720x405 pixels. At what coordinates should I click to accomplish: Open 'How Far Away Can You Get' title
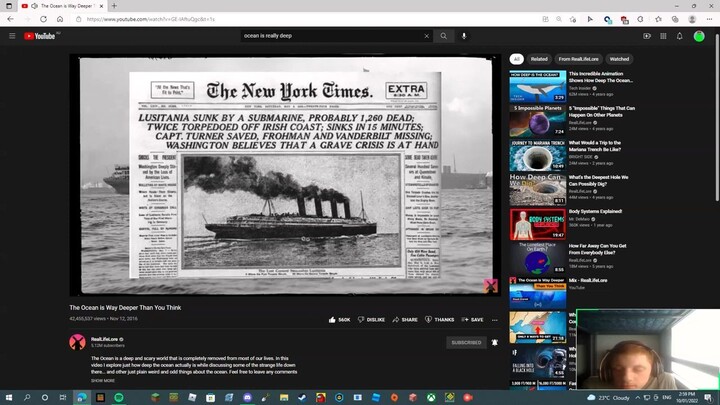[x=597, y=249]
